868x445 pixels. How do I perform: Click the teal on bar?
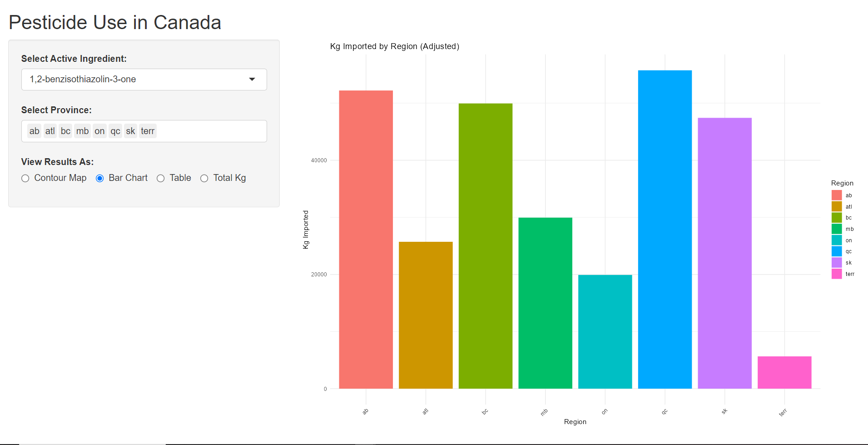click(x=605, y=332)
